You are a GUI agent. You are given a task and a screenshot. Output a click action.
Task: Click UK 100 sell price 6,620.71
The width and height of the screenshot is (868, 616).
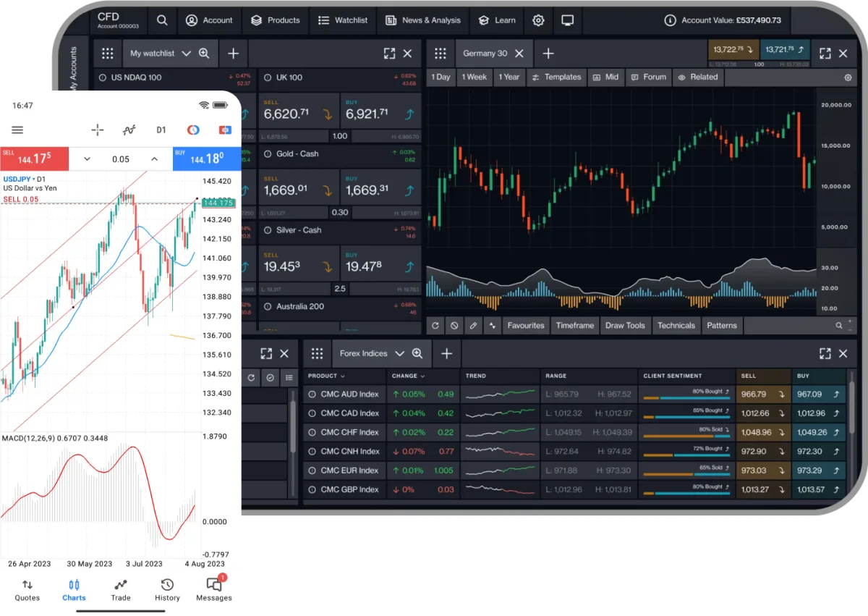click(299, 111)
